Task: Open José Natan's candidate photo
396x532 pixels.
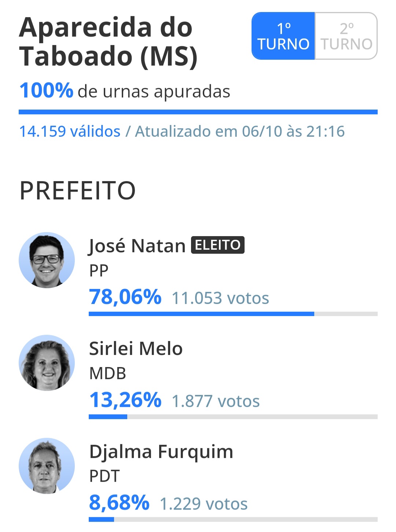Action: pos(47,260)
